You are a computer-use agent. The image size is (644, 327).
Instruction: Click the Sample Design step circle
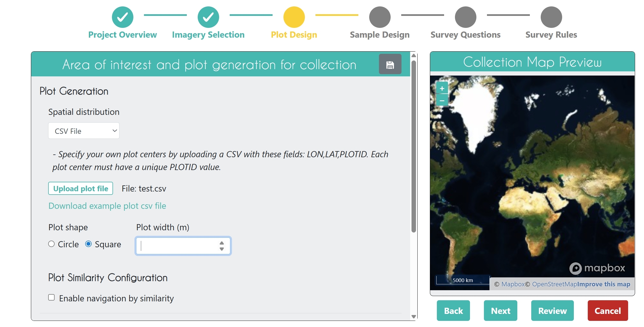click(380, 17)
